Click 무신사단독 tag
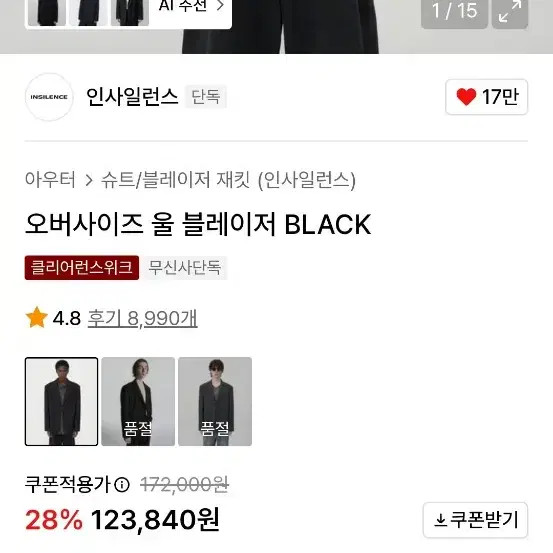The height and width of the screenshot is (553, 553). tap(185, 268)
